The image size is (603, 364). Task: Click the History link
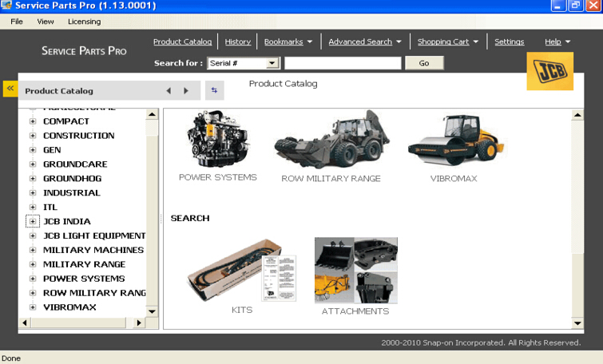tap(238, 42)
